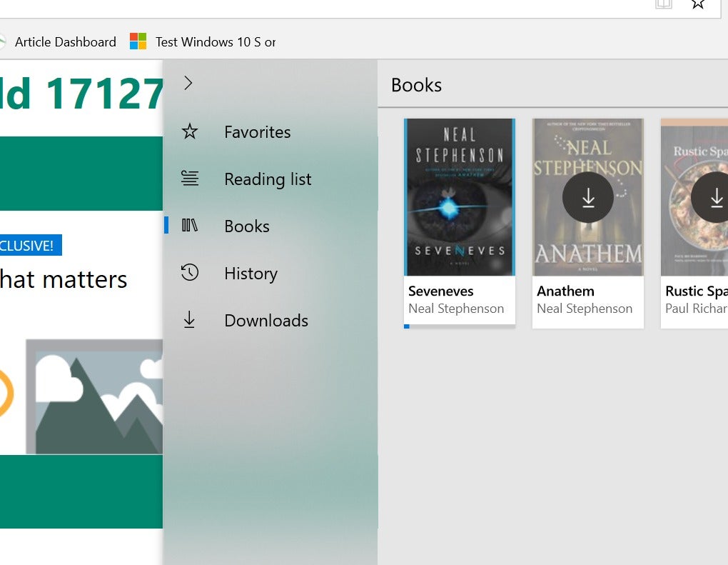Screen dimensions: 728x565
Task: Collapse the hub pane with the chevron arrow
Action: click(188, 83)
